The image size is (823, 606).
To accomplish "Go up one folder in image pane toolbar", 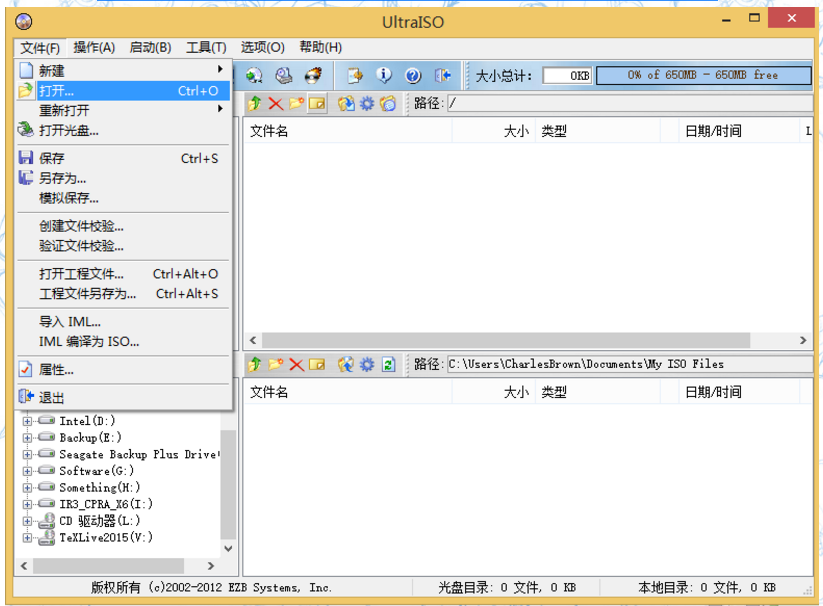I will [x=255, y=103].
